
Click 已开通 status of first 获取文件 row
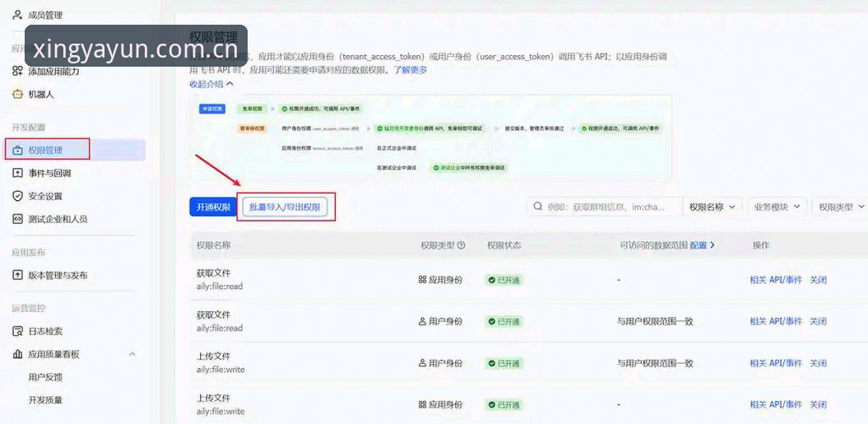[504, 280]
